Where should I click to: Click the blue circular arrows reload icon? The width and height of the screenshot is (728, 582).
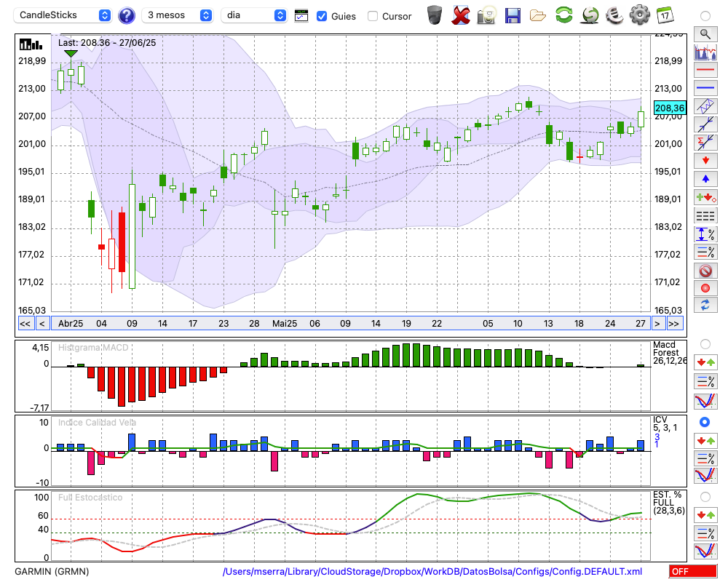point(705,306)
